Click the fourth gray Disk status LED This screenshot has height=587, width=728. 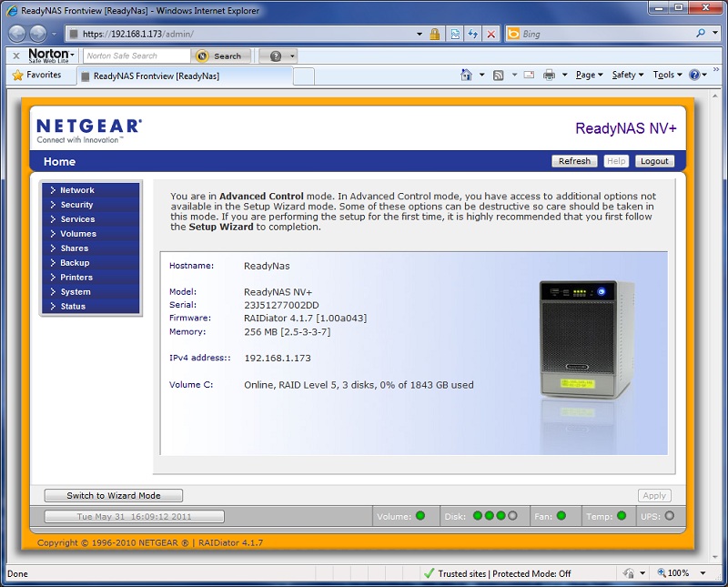[x=512, y=515]
